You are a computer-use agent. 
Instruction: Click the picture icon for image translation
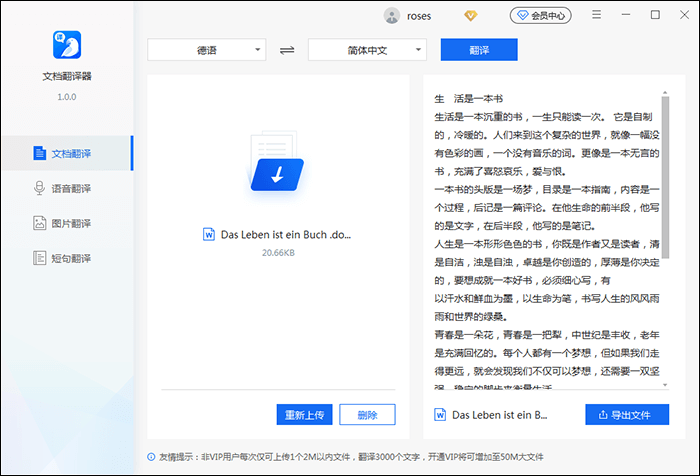(39, 223)
